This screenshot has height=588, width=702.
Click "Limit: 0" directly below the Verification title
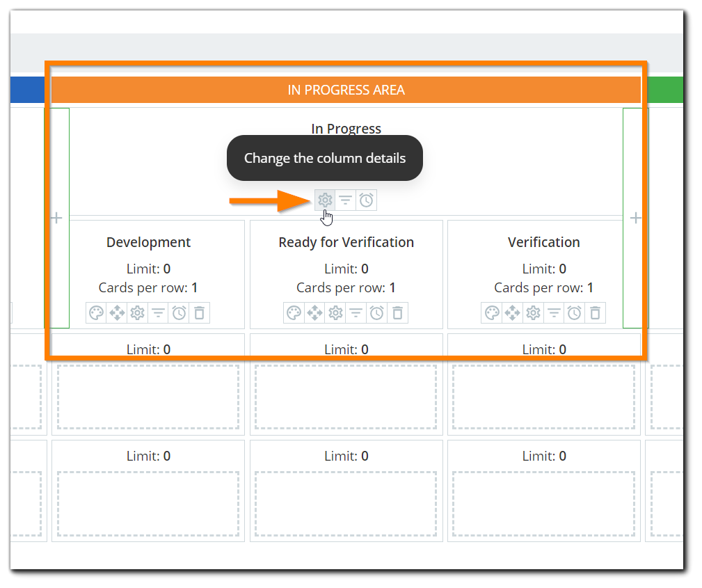click(x=544, y=269)
